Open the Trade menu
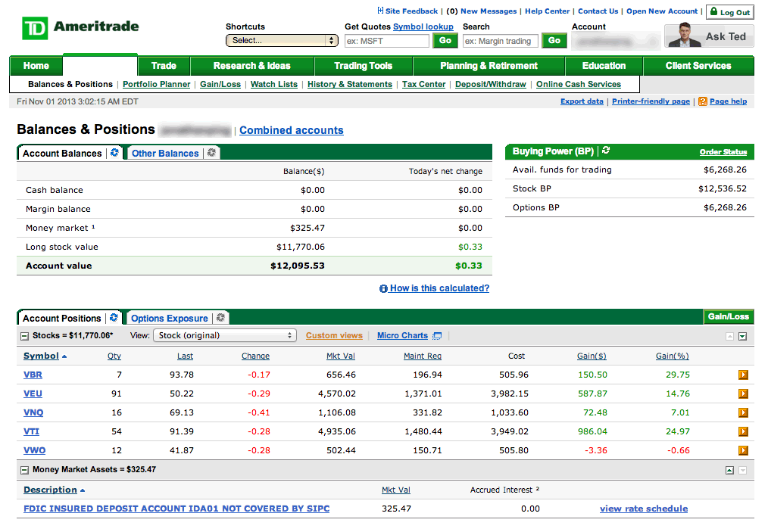The height and width of the screenshot is (532, 768). (164, 66)
